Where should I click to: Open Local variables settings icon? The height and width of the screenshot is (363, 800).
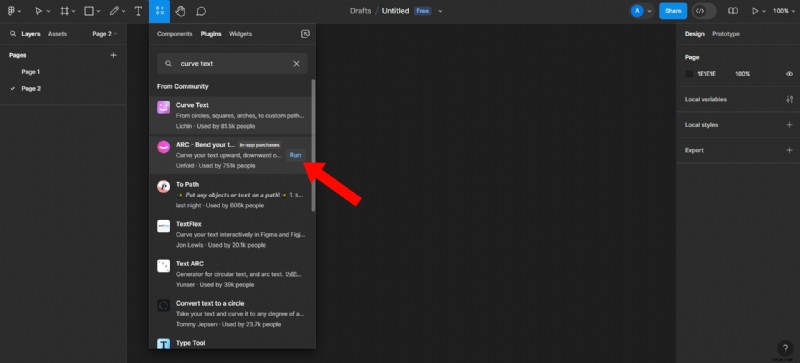(789, 99)
